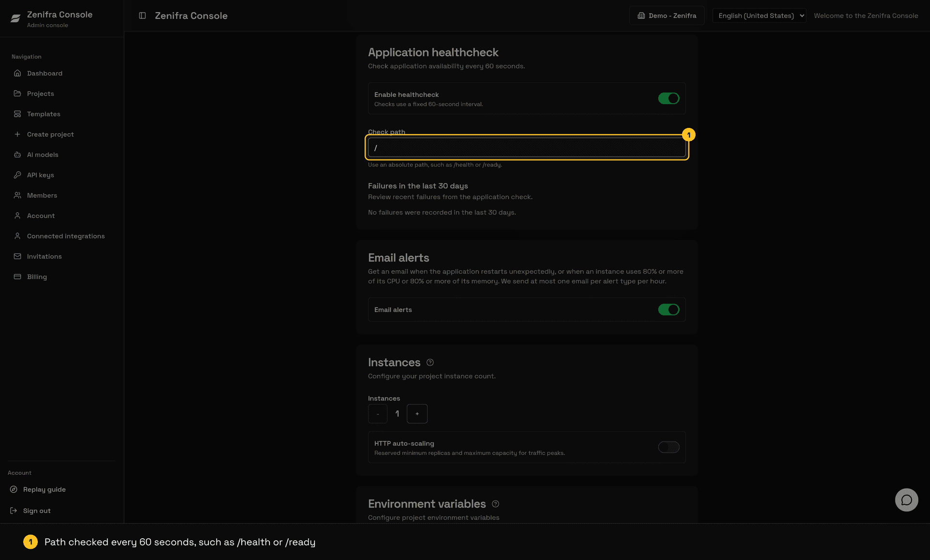Click the Invitations envelope icon
The width and height of the screenshot is (930, 560).
pyautogui.click(x=17, y=256)
